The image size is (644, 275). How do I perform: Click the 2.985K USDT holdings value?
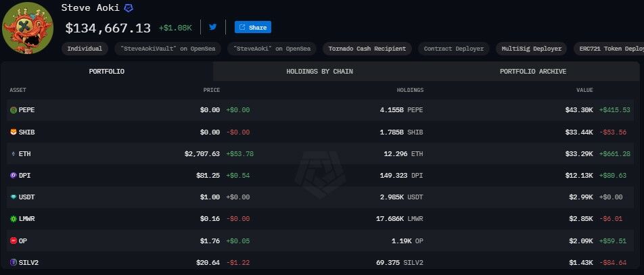pyautogui.click(x=401, y=197)
